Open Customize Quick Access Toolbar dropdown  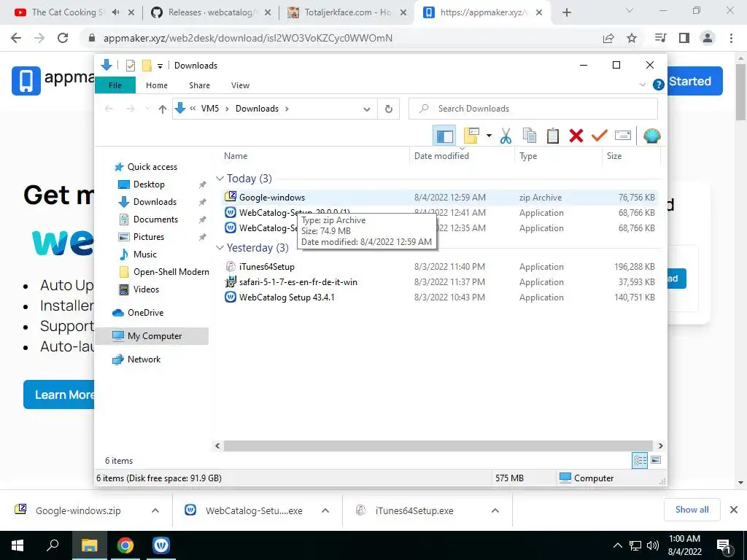[x=160, y=66]
